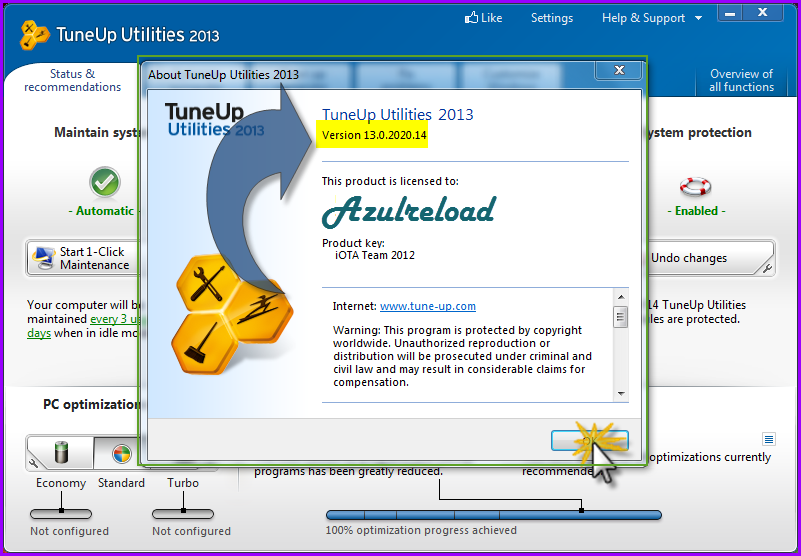
Task: Click the Not configured slider under Turbo
Action: point(183,514)
